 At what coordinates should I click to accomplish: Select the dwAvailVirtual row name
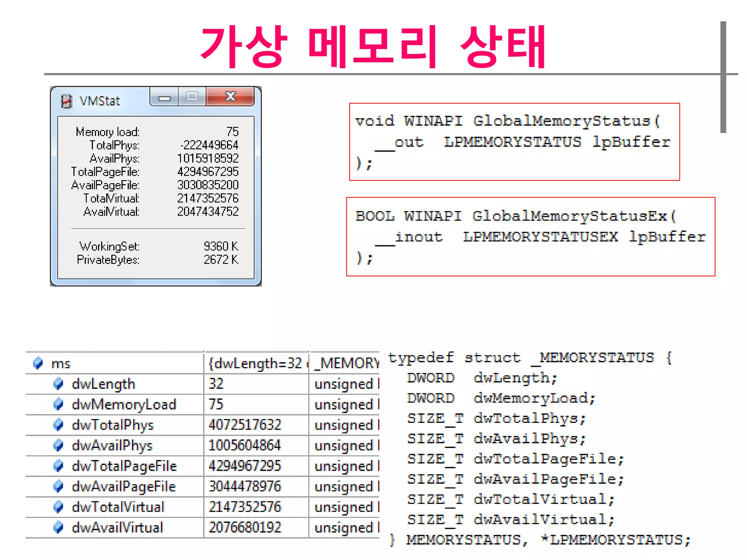[x=117, y=528]
